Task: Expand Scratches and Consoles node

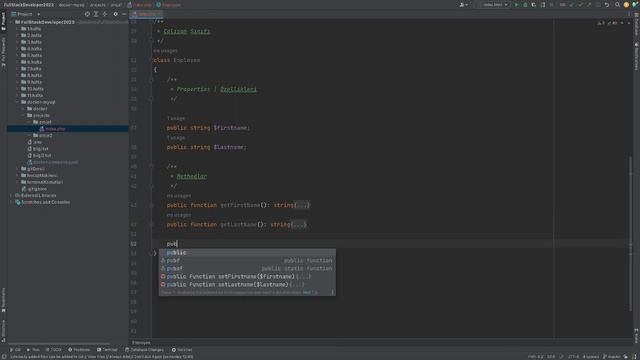Action: coord(11,202)
